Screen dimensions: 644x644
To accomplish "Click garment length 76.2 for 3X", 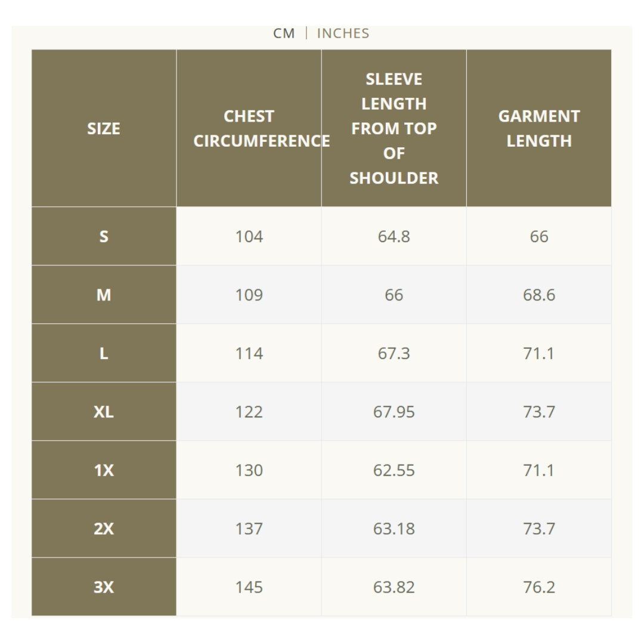I will click(539, 587).
